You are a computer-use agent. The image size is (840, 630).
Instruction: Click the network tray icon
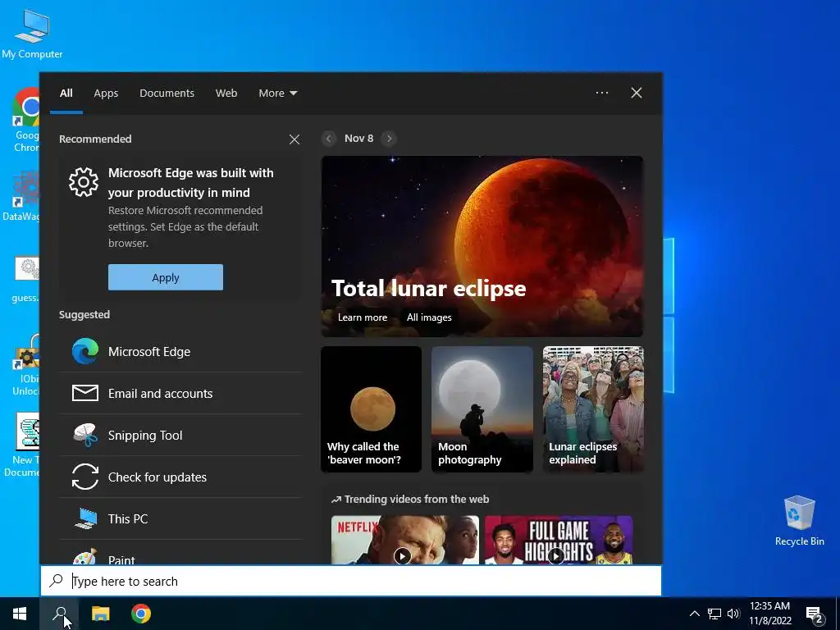tap(714, 614)
